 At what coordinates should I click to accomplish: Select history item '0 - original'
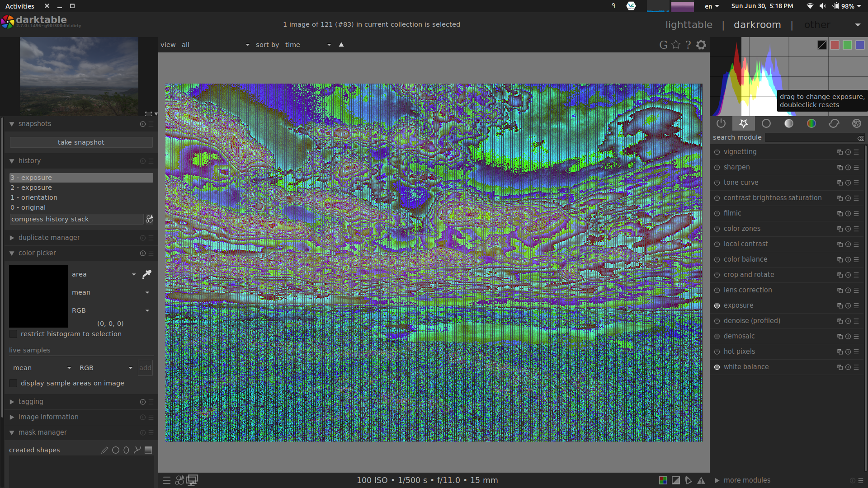(x=81, y=207)
